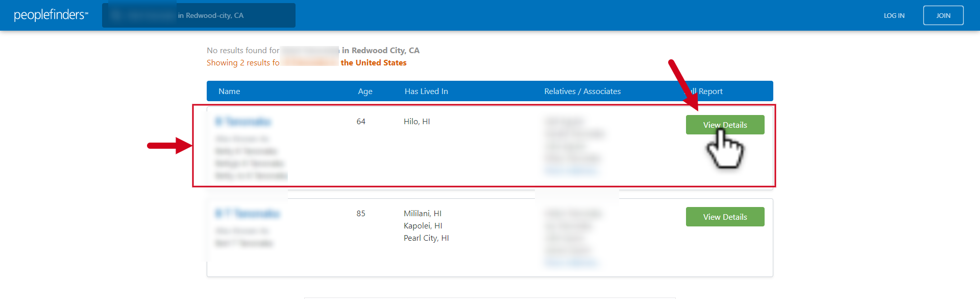Screen dimensions: 980x299
Task: Click the Relatives / Associates column header
Action: click(x=582, y=91)
